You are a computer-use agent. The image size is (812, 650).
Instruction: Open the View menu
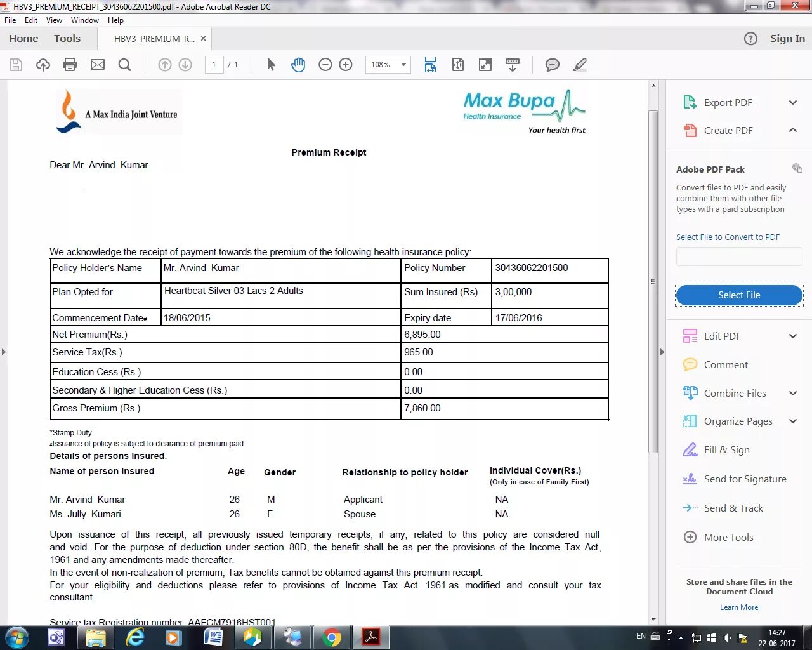click(x=54, y=20)
